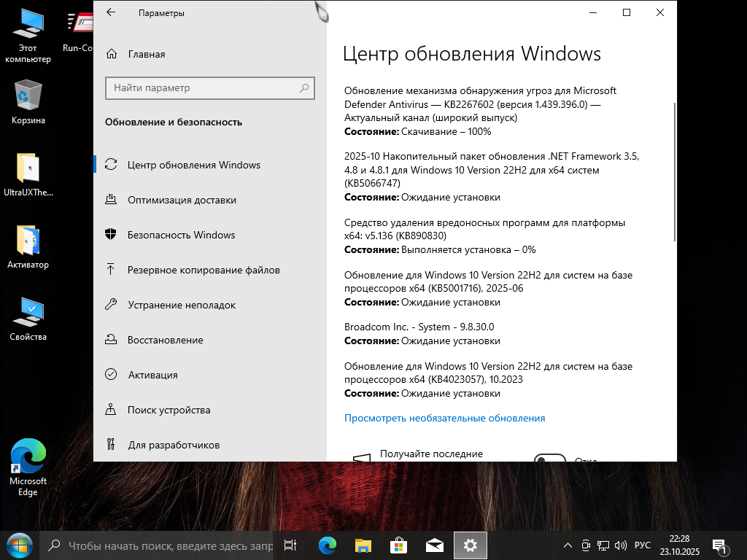
Task: Open Recovery (Восстановление) section
Action: click(x=165, y=340)
